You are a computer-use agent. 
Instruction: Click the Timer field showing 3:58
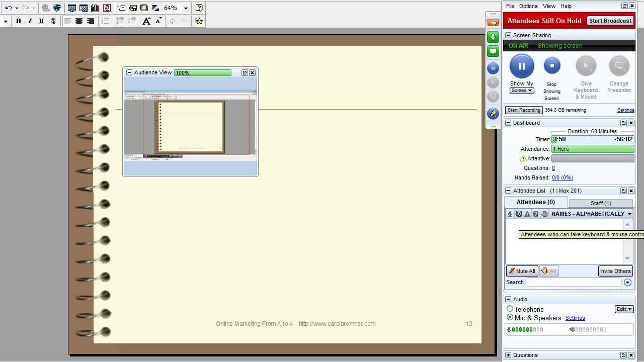point(593,139)
